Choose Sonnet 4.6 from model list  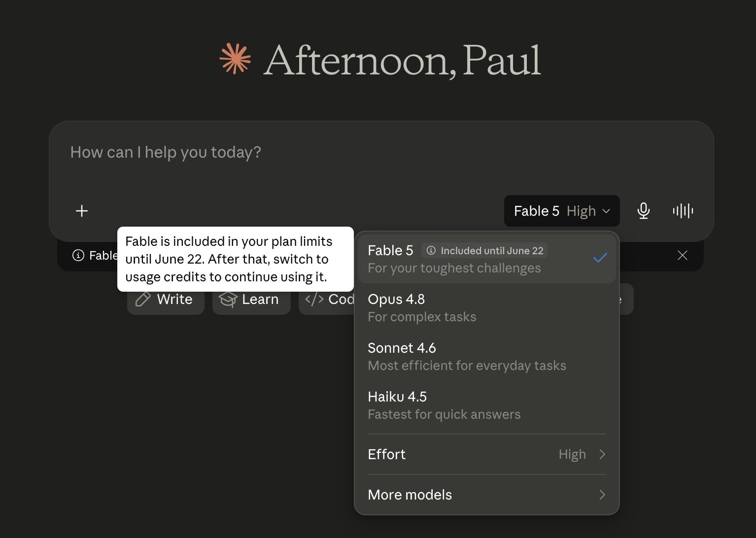[x=487, y=356]
